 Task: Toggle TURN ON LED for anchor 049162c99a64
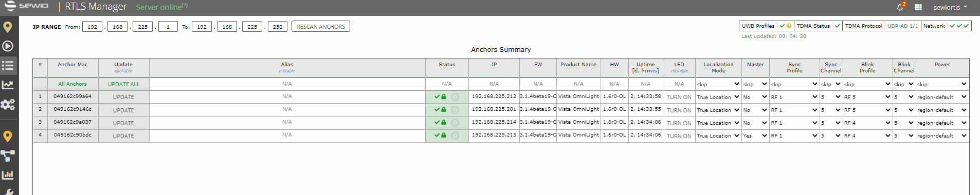click(x=679, y=97)
